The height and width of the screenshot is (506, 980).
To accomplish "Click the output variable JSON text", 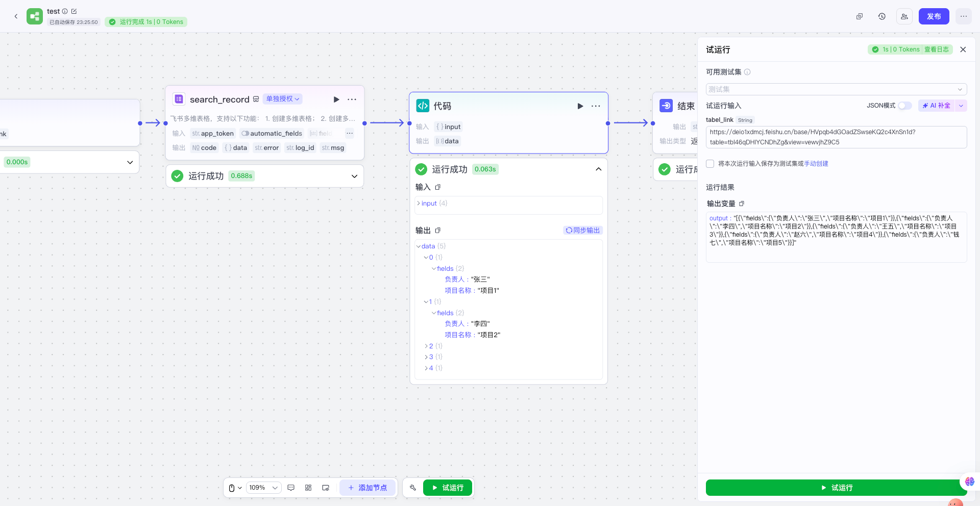I will point(834,231).
